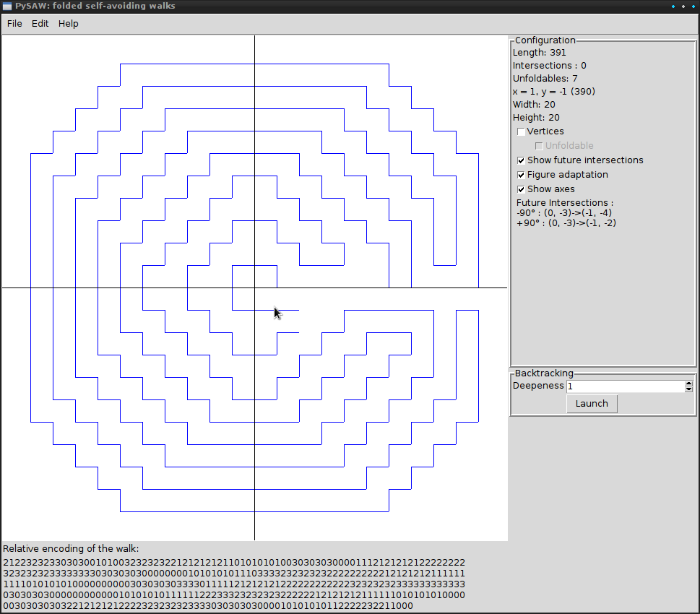The height and width of the screenshot is (614, 700).
Task: Click the Unfoldables: 7 label
Action: pos(545,79)
